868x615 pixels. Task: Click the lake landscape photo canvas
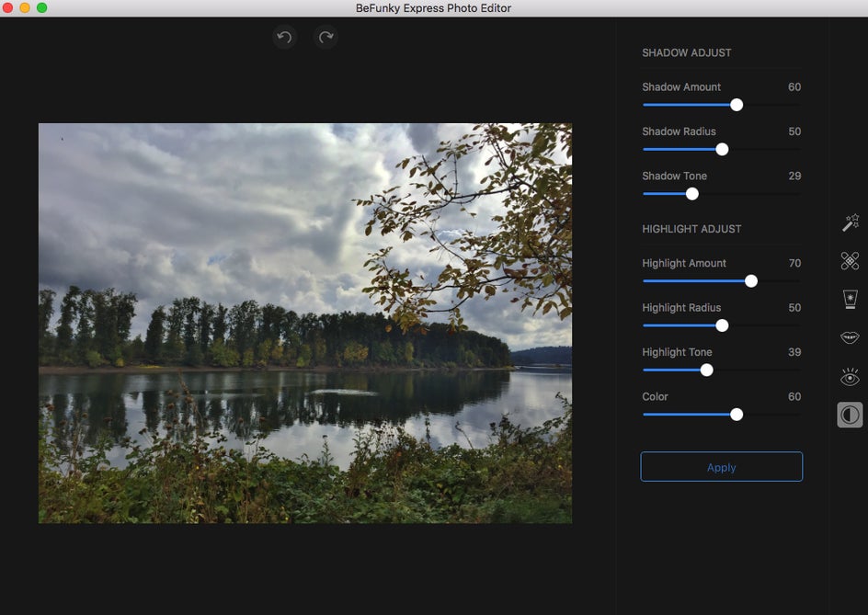[305, 324]
